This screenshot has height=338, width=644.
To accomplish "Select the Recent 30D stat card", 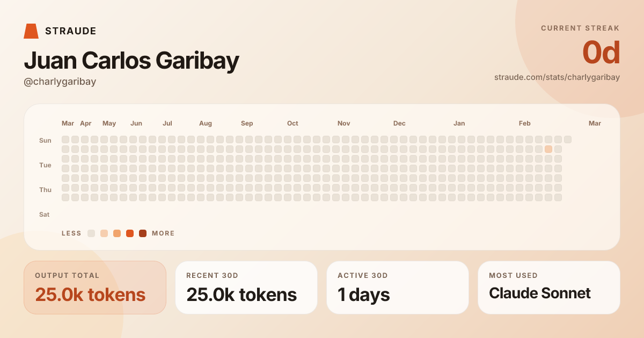I will point(246,287).
